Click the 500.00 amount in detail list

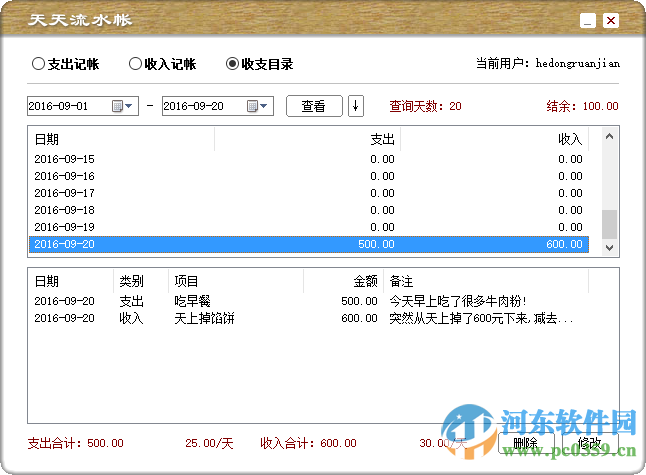pyautogui.click(x=359, y=301)
